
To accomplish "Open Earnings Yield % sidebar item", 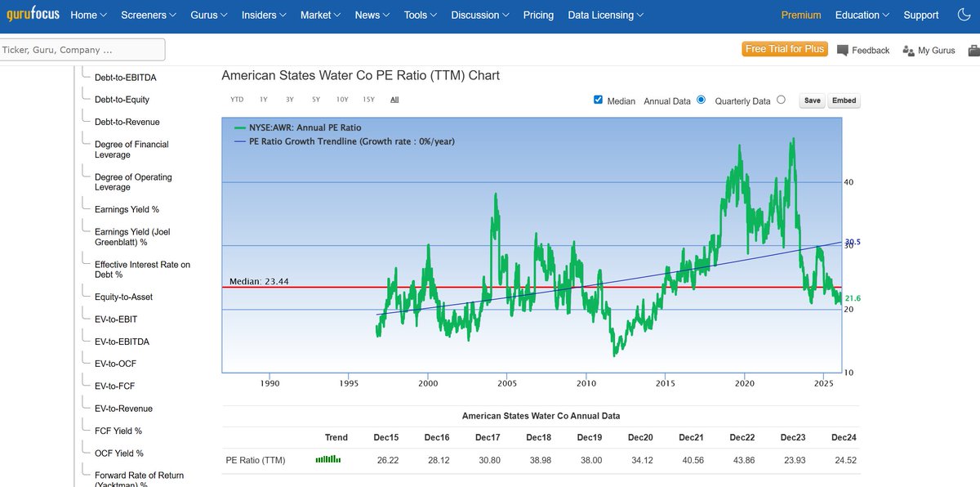I will coord(127,210).
